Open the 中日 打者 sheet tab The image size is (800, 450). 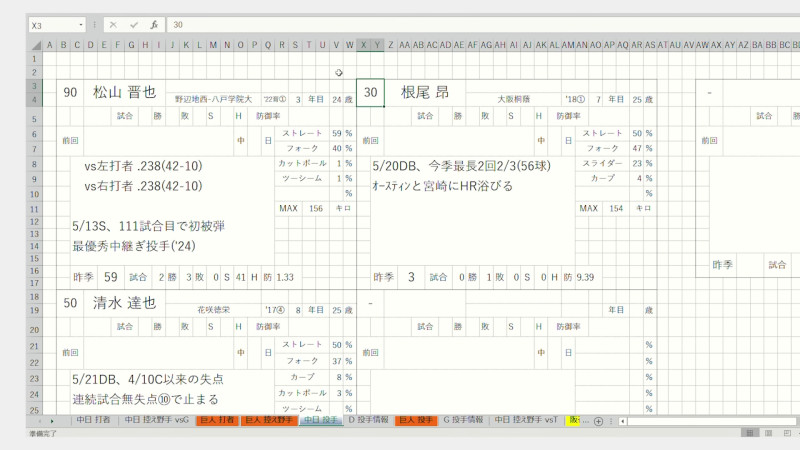[94, 421]
